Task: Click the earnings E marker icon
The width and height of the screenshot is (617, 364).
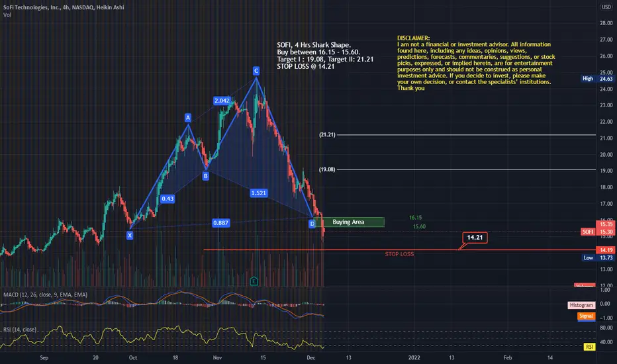Action: coord(254,281)
